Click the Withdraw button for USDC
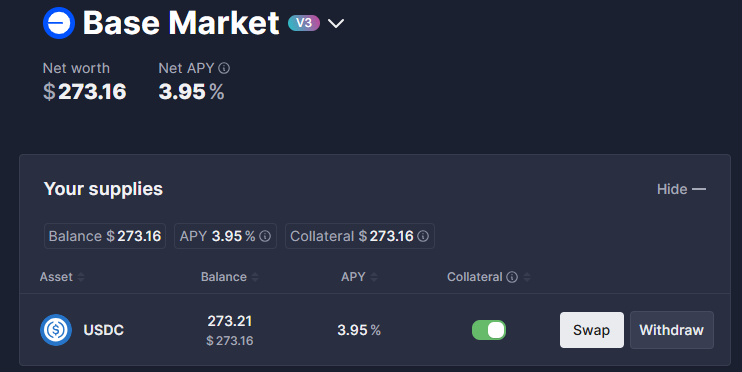 click(671, 330)
